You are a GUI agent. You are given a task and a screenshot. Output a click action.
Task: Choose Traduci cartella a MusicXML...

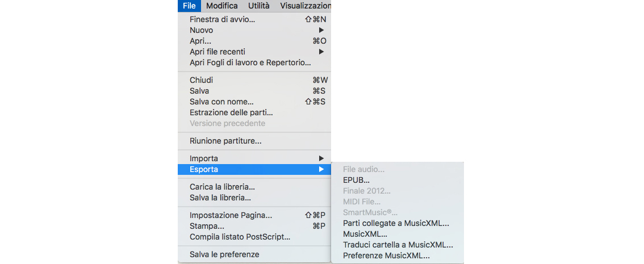click(398, 245)
